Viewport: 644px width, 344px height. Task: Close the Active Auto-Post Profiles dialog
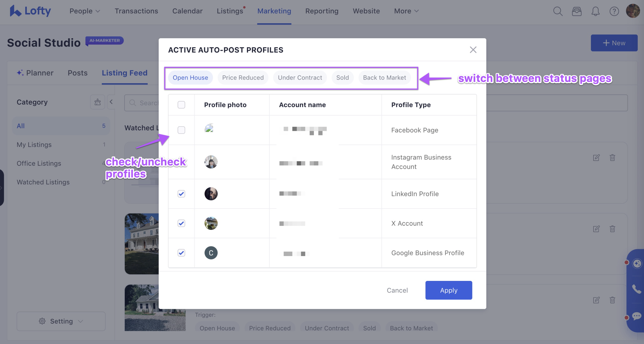[473, 50]
